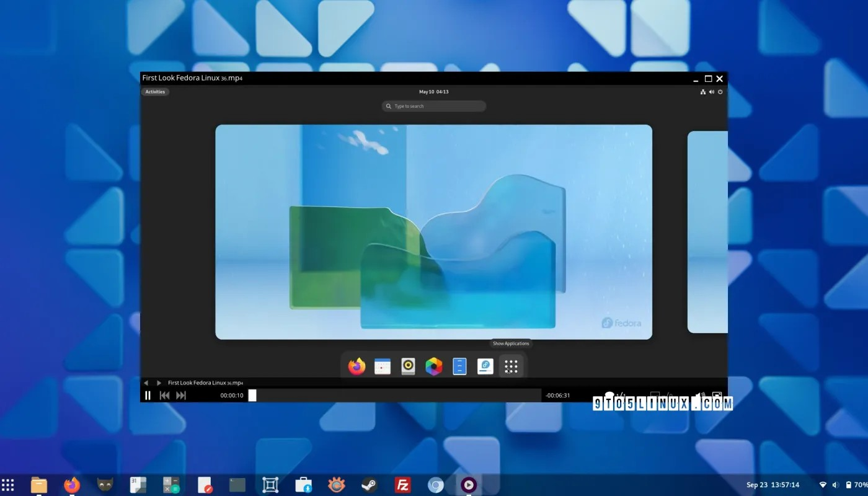Viewport: 868px width, 496px height.
Task: Toggle the remaining time display
Action: (557, 396)
